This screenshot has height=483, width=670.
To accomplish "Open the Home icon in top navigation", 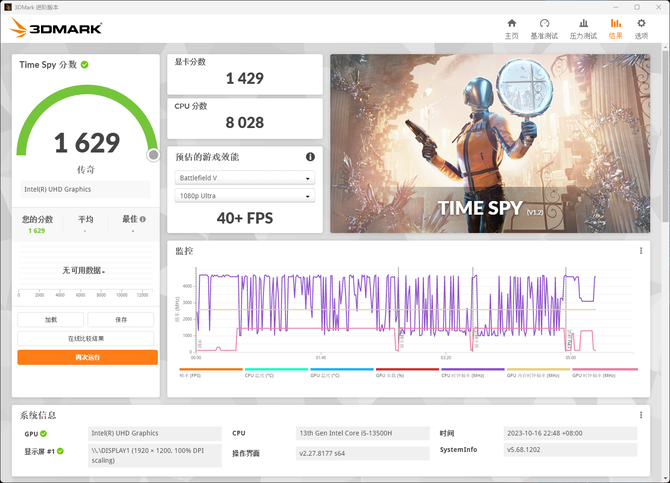I will (x=511, y=24).
